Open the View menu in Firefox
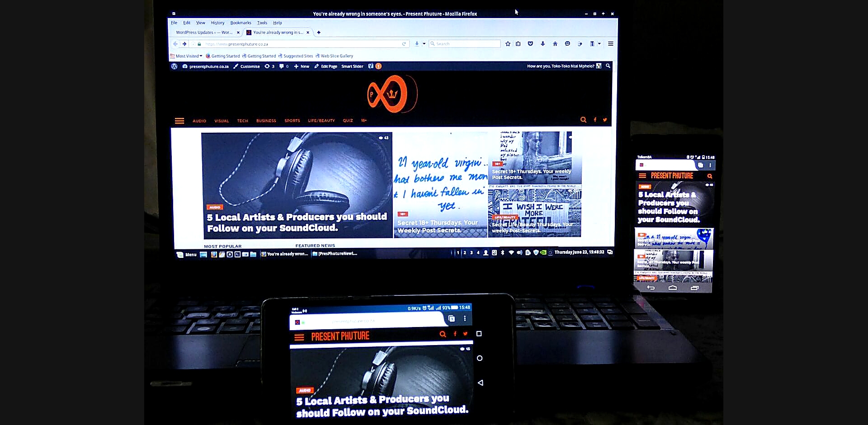 [201, 23]
